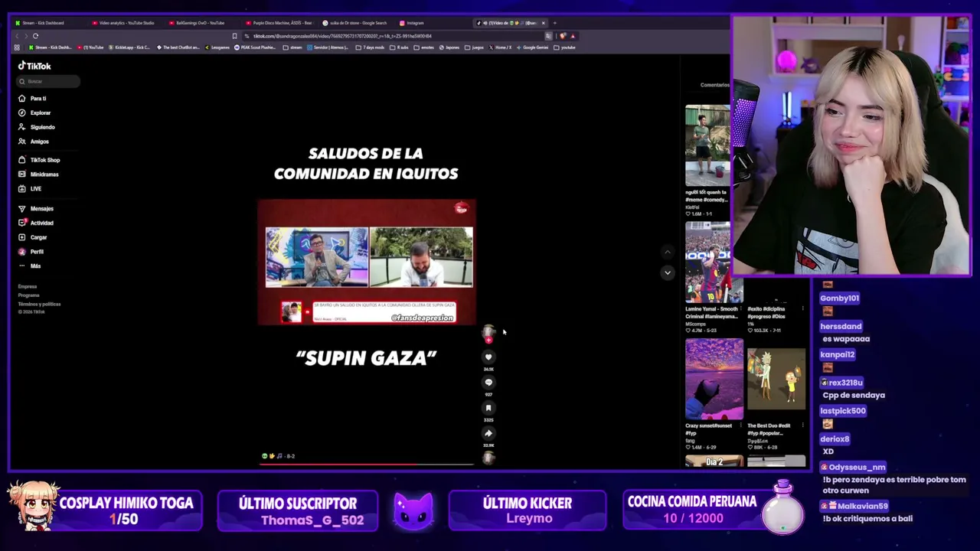980x551 pixels.
Task: Bookmark page icon in address bar
Action: pos(234,36)
